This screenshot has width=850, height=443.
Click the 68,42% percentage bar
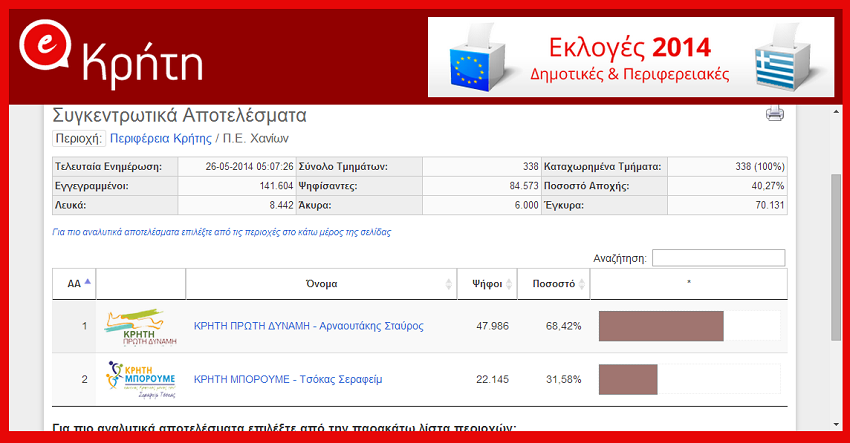[660, 326]
